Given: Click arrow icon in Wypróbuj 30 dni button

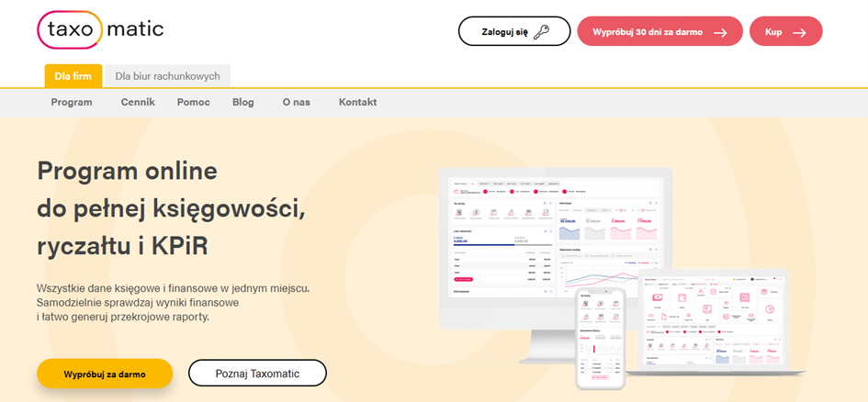Looking at the screenshot, I should (x=719, y=33).
